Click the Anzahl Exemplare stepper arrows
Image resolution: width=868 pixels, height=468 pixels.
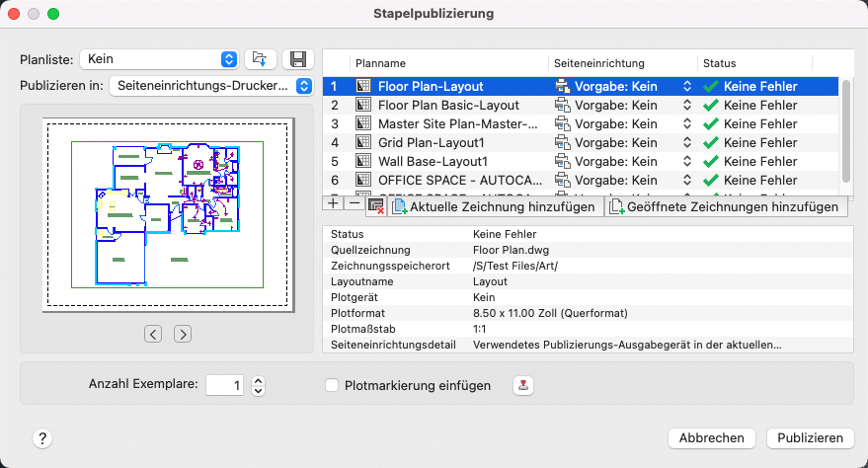pos(258,385)
